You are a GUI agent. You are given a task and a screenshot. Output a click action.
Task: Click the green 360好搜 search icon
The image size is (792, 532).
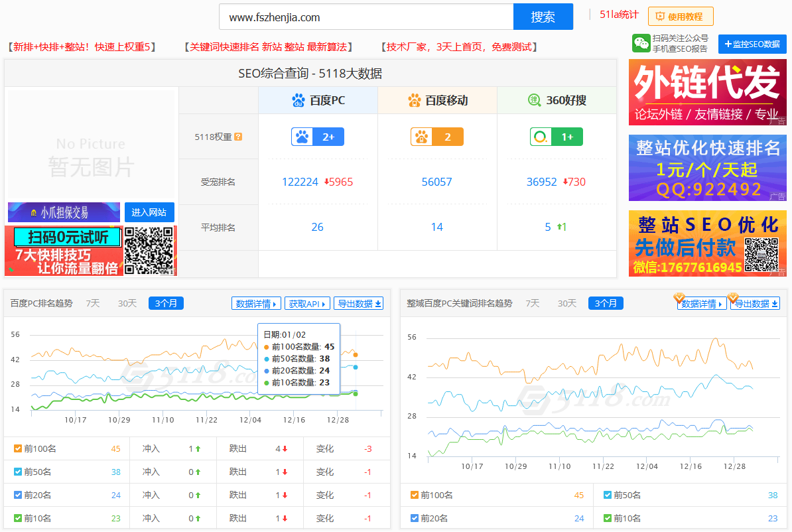534,100
